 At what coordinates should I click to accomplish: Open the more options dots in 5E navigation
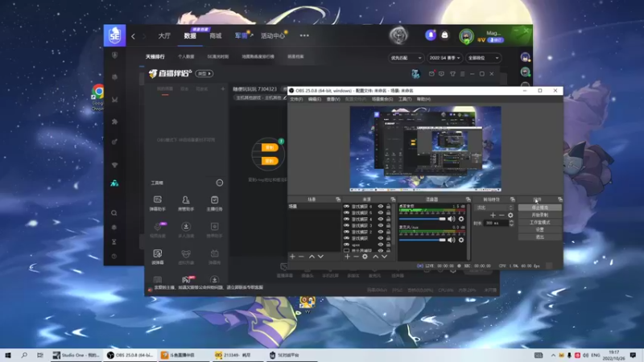(x=304, y=35)
